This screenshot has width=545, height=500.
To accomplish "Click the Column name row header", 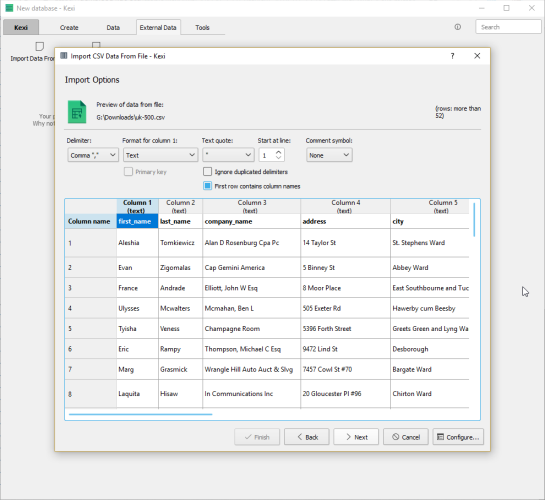I will click(90, 221).
